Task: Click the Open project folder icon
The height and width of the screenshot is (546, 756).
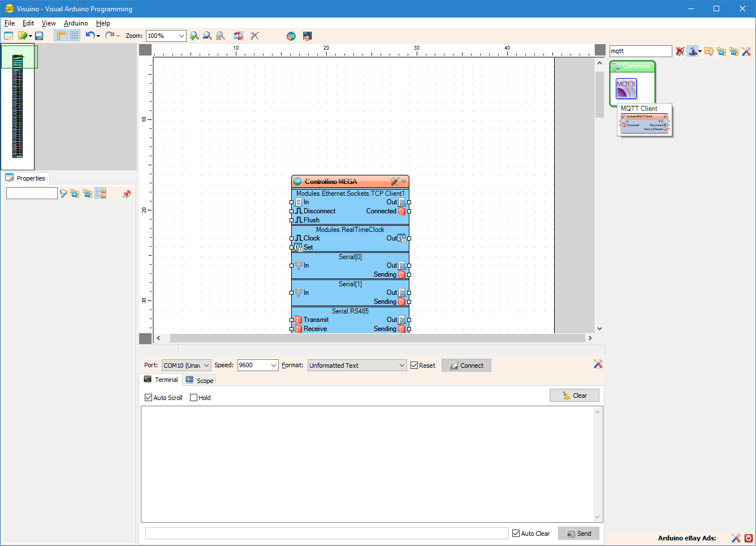Action: tap(22, 36)
